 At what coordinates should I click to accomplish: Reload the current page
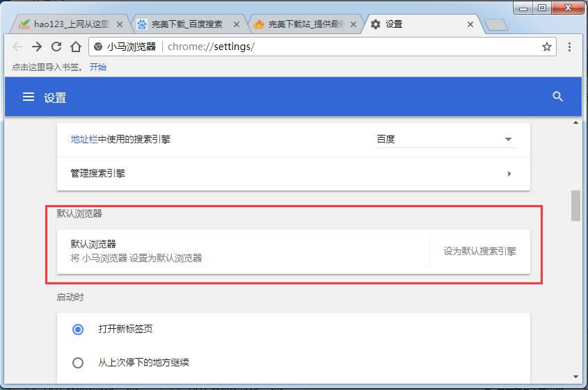(56, 47)
